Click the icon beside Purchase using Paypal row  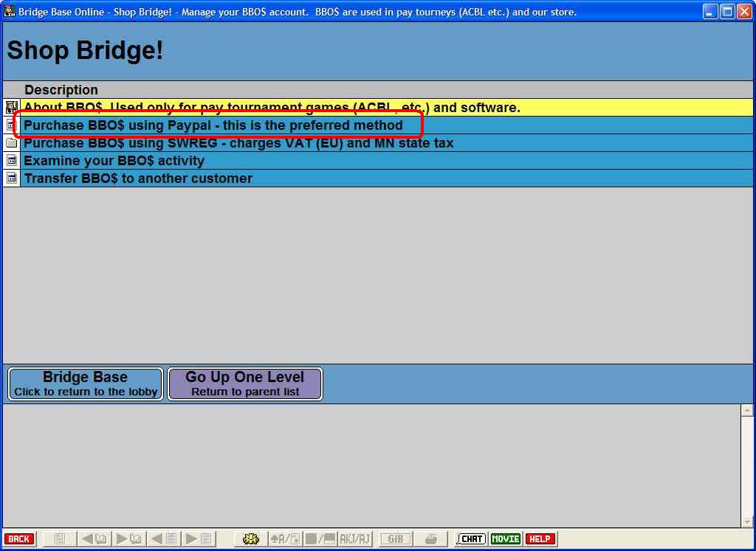coord(12,125)
